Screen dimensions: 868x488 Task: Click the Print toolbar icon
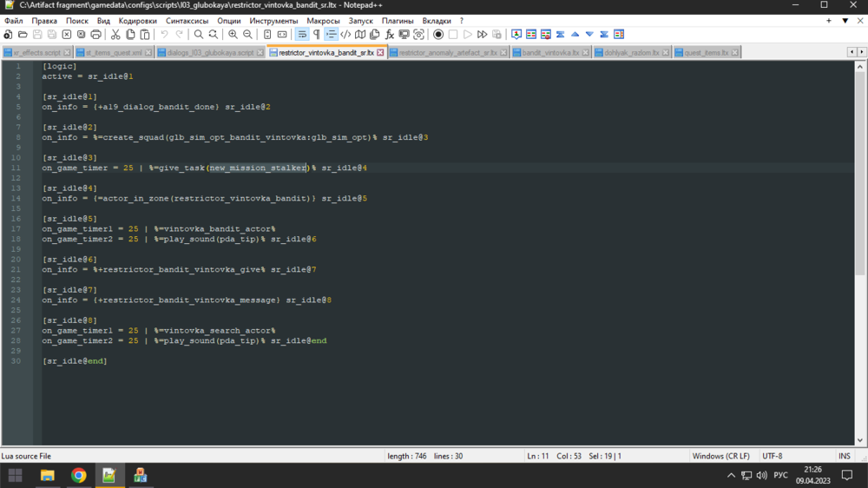click(95, 35)
